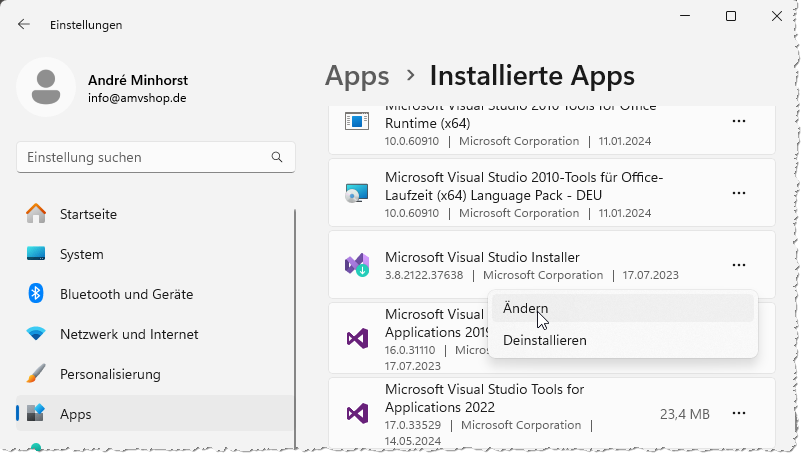Open System settings in the sidebar
This screenshot has width=804, height=458.
tap(156, 254)
